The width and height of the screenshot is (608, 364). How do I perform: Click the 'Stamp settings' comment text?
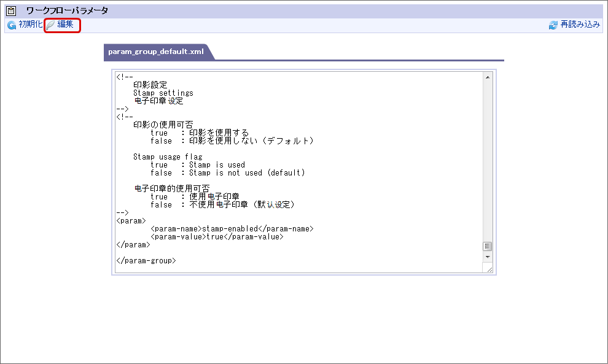click(163, 93)
